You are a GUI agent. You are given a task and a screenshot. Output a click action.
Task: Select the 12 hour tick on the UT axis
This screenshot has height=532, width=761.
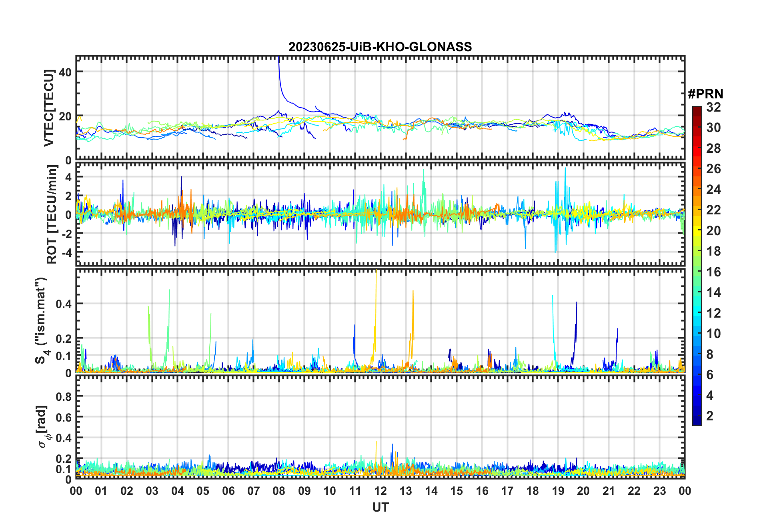click(x=380, y=491)
